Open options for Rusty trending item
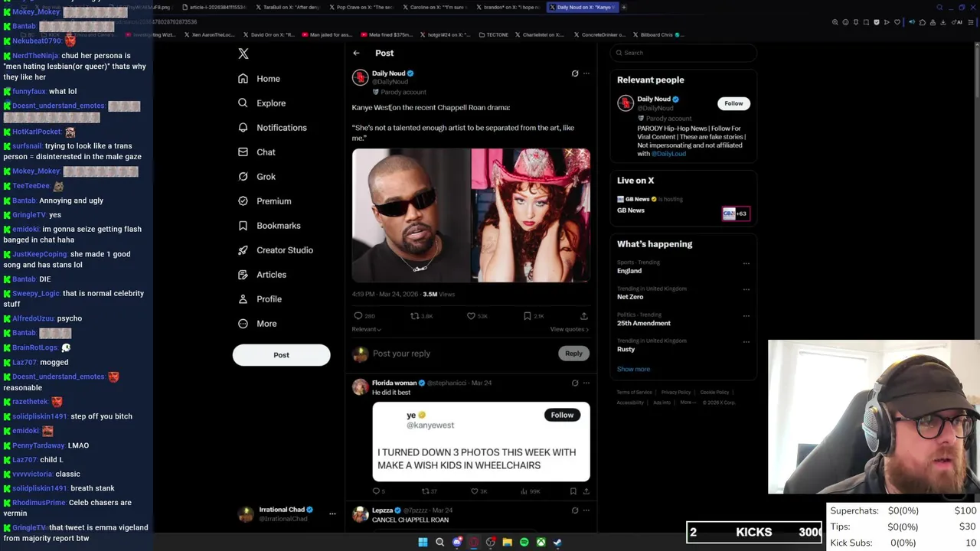This screenshot has height=551, width=980. point(746,341)
